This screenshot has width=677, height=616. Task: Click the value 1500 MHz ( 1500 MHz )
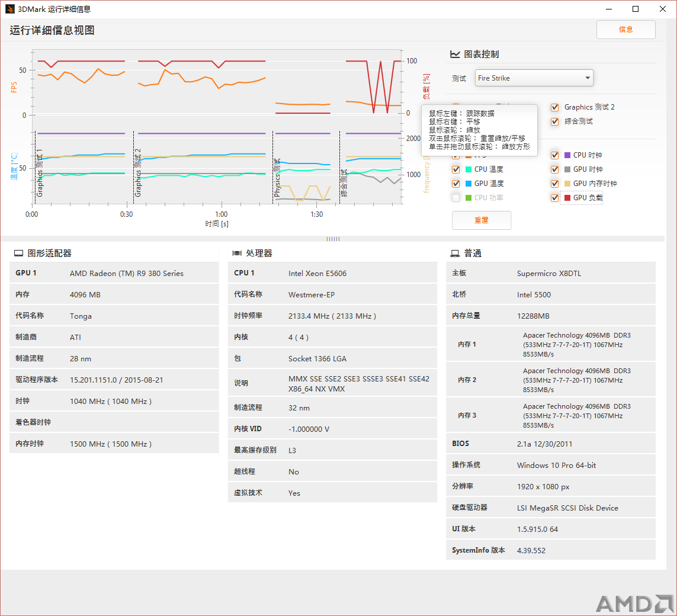[x=111, y=444]
